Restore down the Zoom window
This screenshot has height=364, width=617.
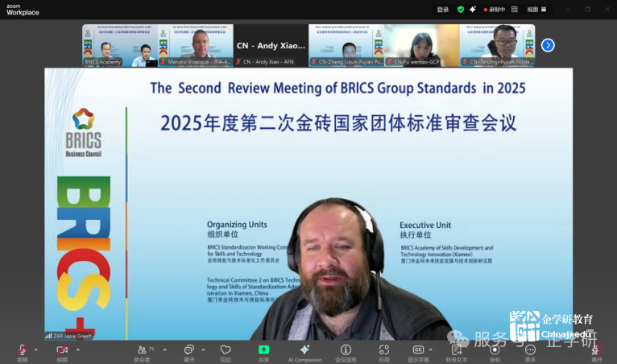[x=587, y=10]
